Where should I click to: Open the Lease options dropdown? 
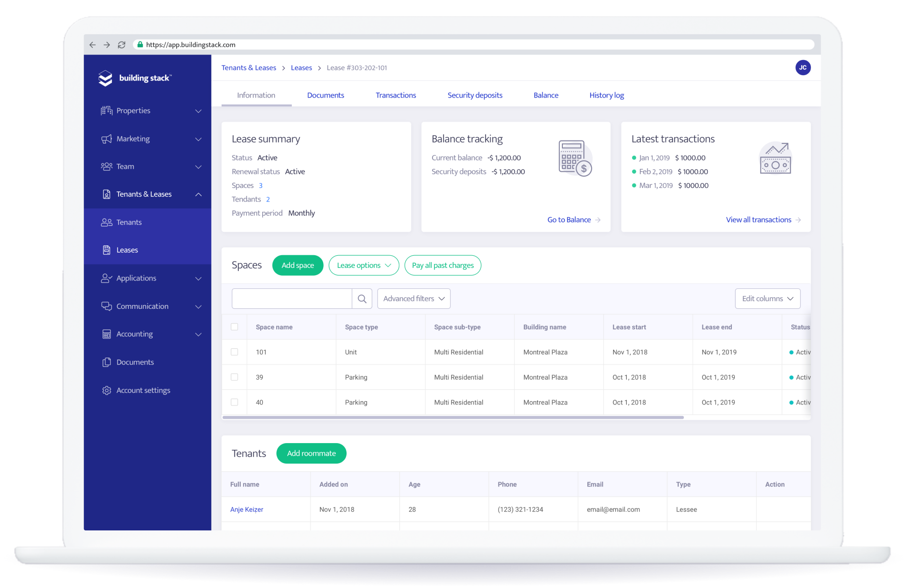click(x=363, y=265)
